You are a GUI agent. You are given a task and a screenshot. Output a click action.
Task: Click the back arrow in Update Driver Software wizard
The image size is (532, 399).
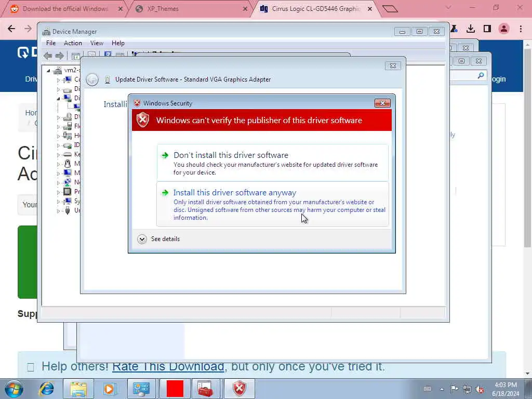tap(92, 79)
